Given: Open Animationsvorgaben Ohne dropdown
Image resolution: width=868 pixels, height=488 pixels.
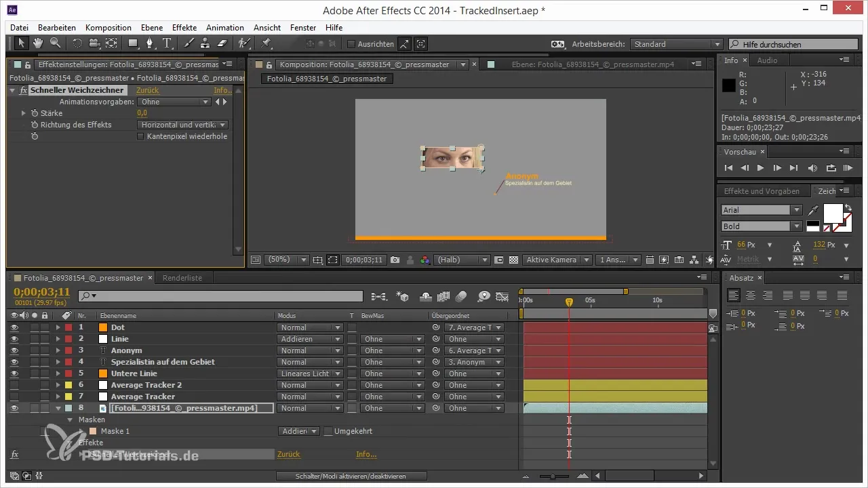Looking at the screenshot, I should pos(175,102).
